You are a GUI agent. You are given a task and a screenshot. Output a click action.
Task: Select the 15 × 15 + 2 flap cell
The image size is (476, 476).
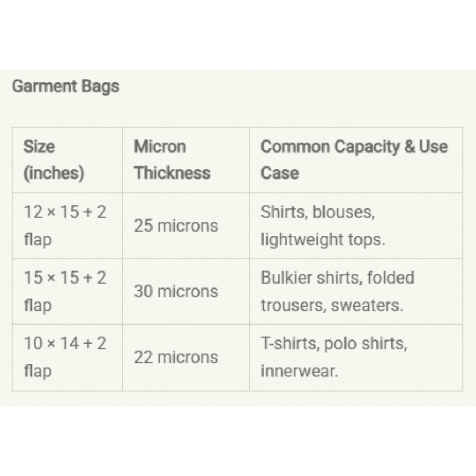click(65, 291)
